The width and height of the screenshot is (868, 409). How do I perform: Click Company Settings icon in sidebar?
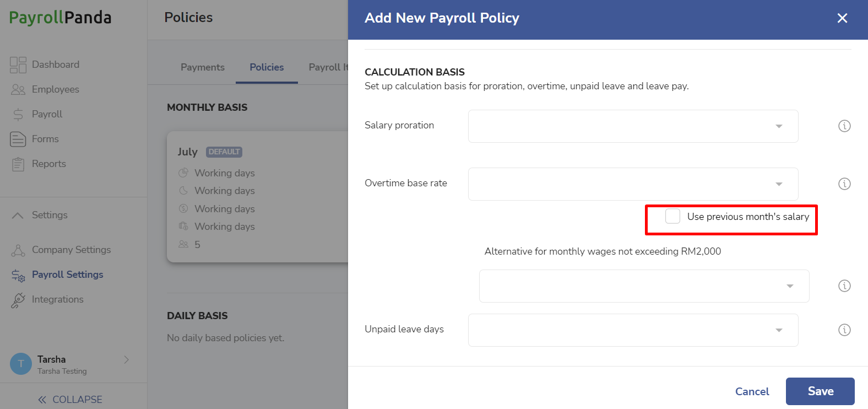18,250
